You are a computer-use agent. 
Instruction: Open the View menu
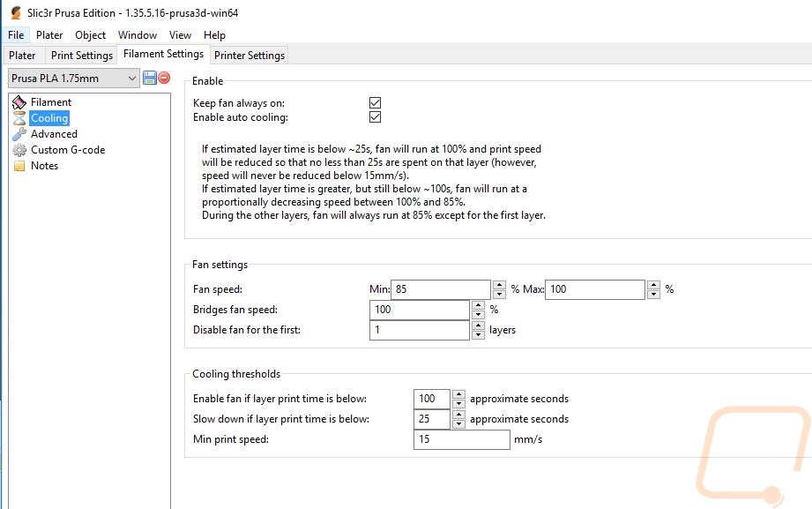click(180, 34)
